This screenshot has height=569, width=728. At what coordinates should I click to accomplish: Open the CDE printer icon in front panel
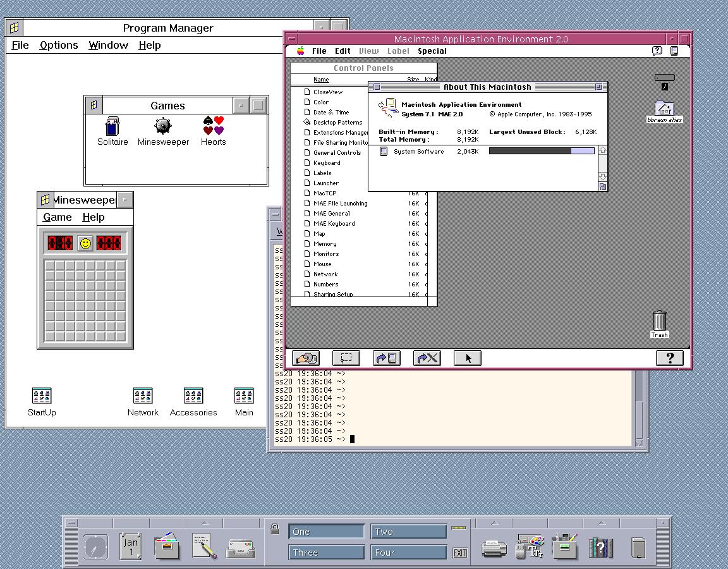point(494,547)
